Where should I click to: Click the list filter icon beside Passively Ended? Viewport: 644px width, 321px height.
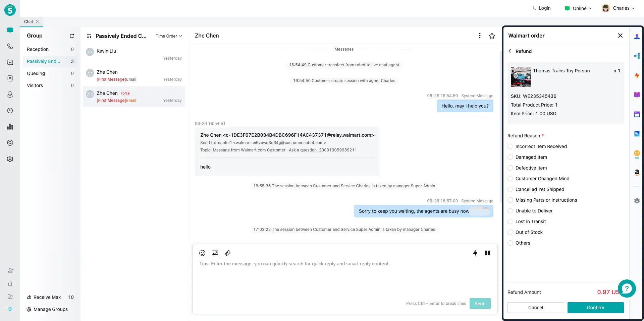tap(89, 36)
